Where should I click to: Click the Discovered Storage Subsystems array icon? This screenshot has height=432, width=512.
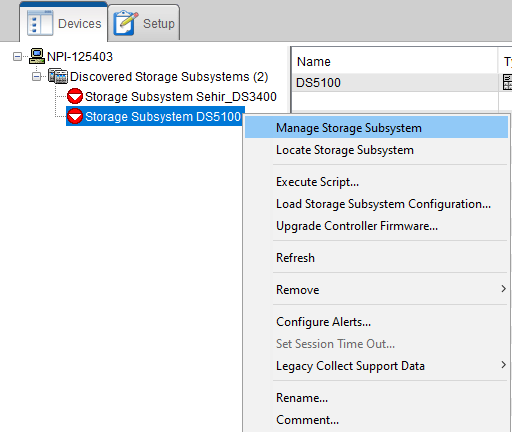58,76
